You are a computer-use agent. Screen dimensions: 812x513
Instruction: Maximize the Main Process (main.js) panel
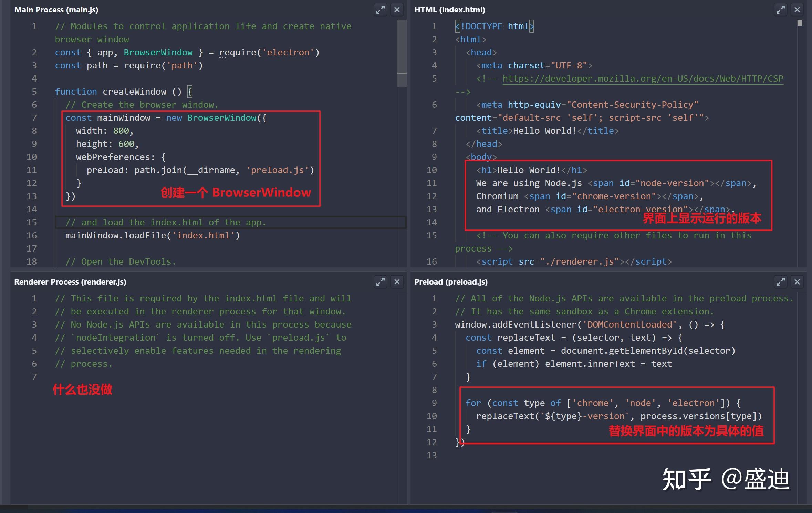pyautogui.click(x=380, y=10)
